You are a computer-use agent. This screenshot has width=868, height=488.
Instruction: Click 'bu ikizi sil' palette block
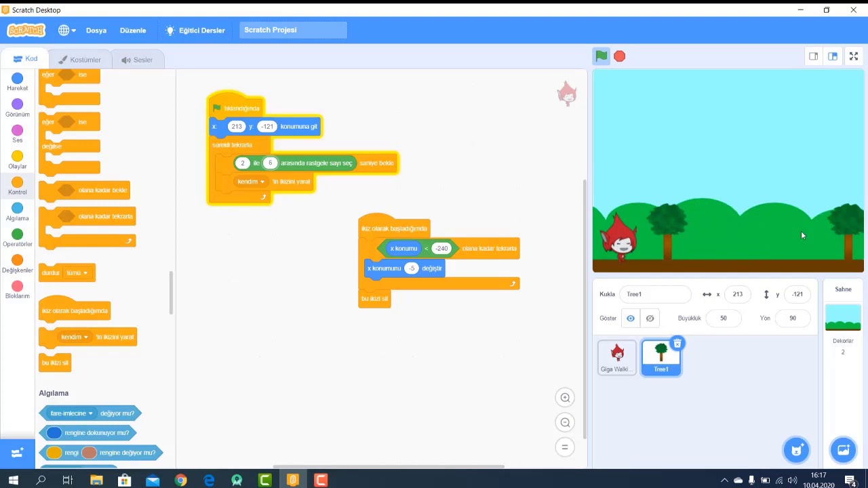click(x=55, y=363)
